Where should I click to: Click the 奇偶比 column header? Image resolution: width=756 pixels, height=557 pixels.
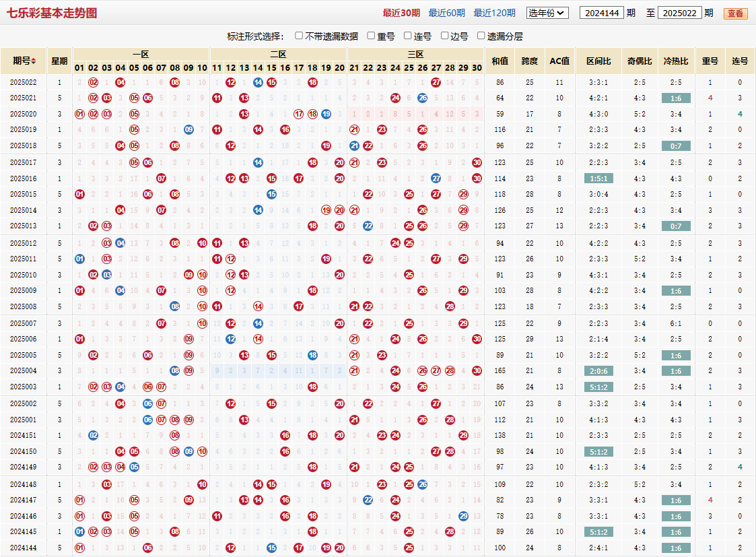(640, 61)
